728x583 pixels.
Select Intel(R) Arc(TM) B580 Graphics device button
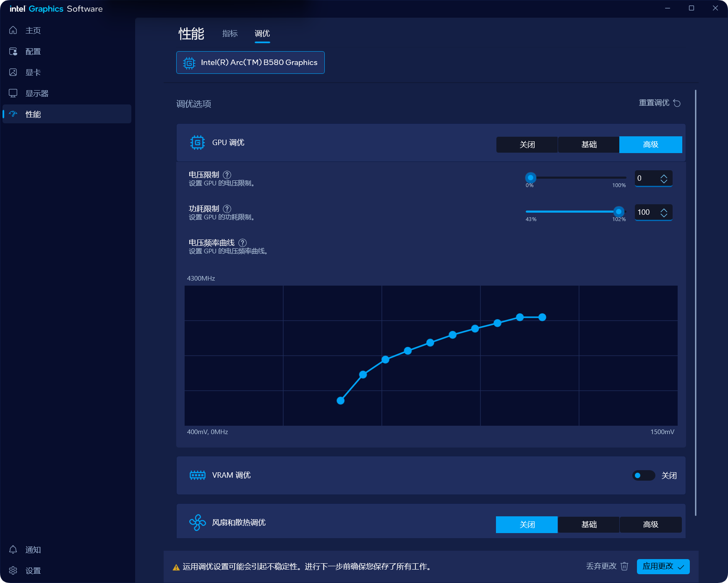pyautogui.click(x=250, y=62)
